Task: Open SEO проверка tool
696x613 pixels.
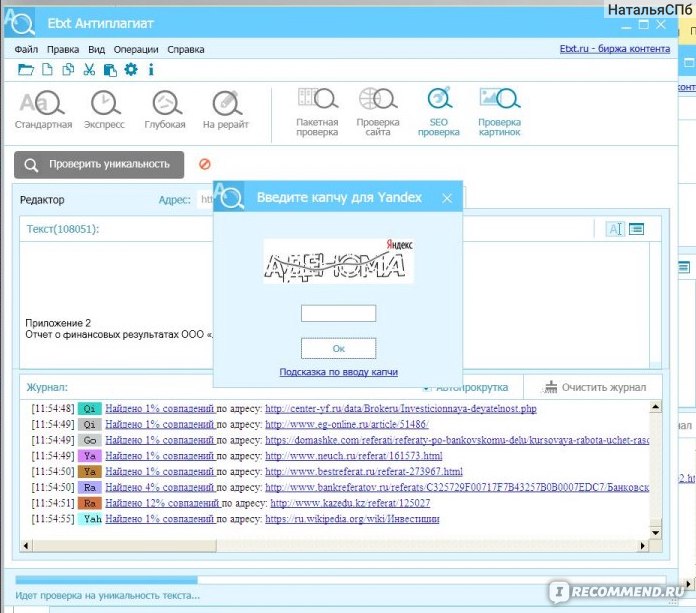Action: pos(438,112)
